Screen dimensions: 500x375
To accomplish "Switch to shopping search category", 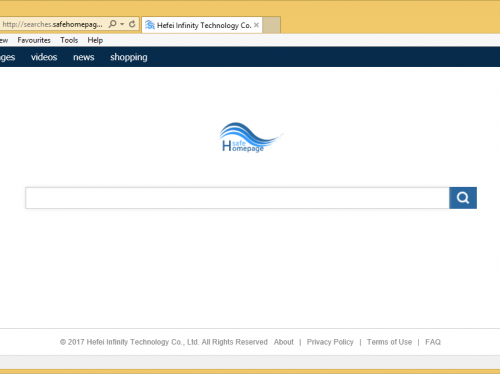I will pos(129,57).
